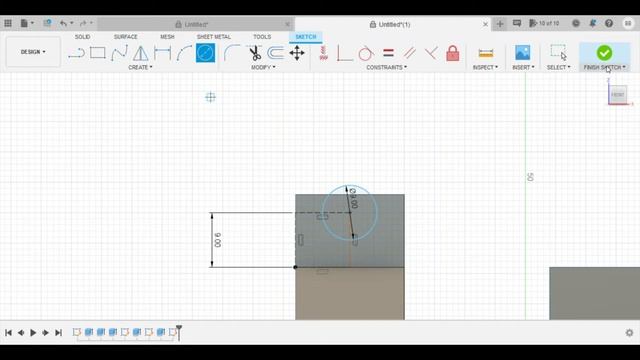Expand the MODIFY menu

[263, 67]
